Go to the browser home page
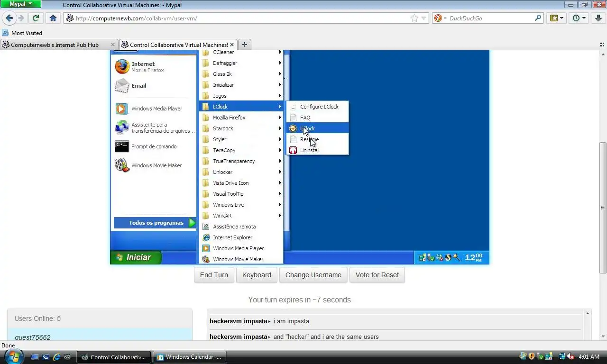This screenshot has width=607, height=364. click(53, 18)
